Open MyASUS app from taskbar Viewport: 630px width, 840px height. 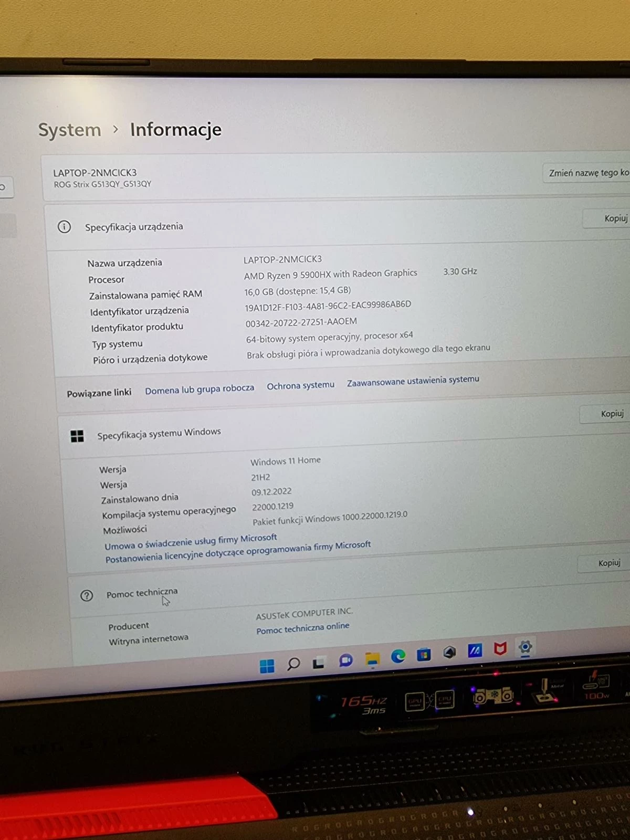475,651
